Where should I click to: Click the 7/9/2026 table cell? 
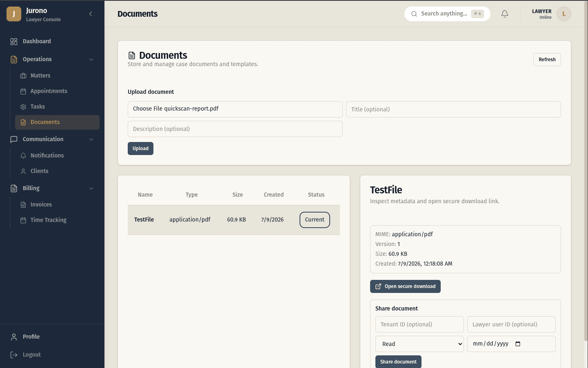click(273, 219)
